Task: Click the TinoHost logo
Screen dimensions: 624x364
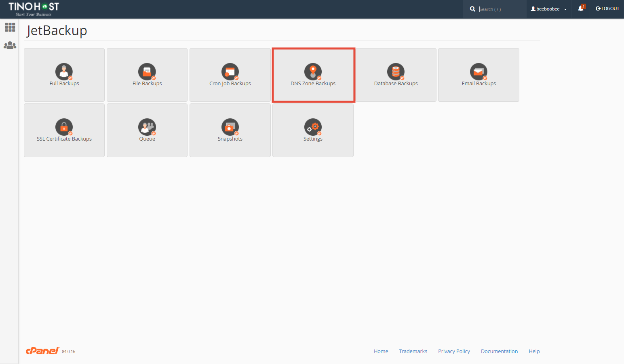Action: [x=34, y=9]
